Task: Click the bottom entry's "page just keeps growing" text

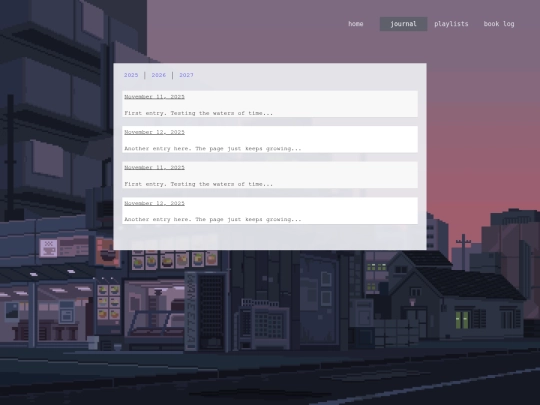Action: [252, 219]
